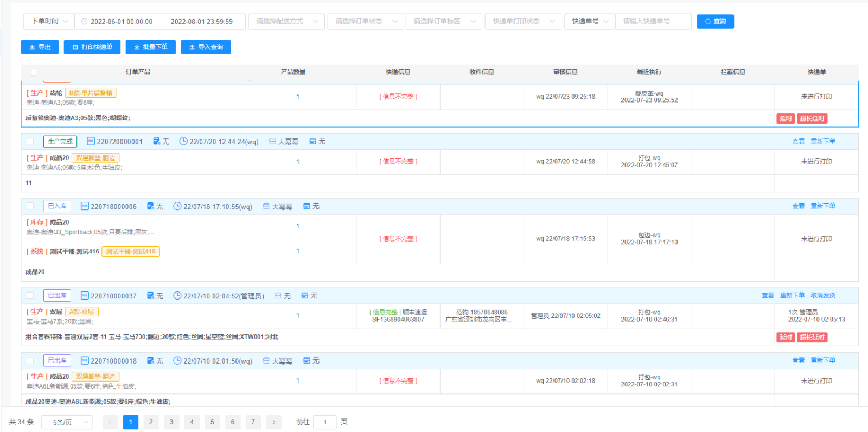The height and width of the screenshot is (432, 868).
Task: Click the clock icon beside 22/07/20 12:44:24(wq)
Action: [x=183, y=142]
